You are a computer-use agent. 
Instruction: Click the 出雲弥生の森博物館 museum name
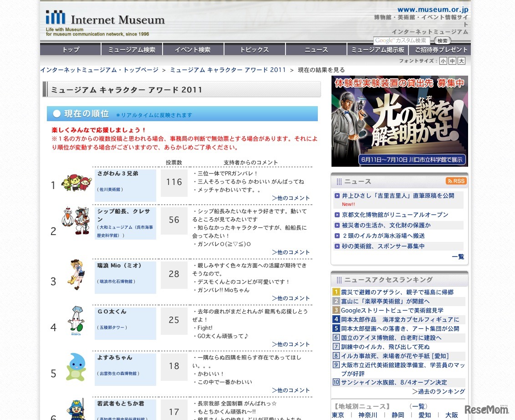118,374
